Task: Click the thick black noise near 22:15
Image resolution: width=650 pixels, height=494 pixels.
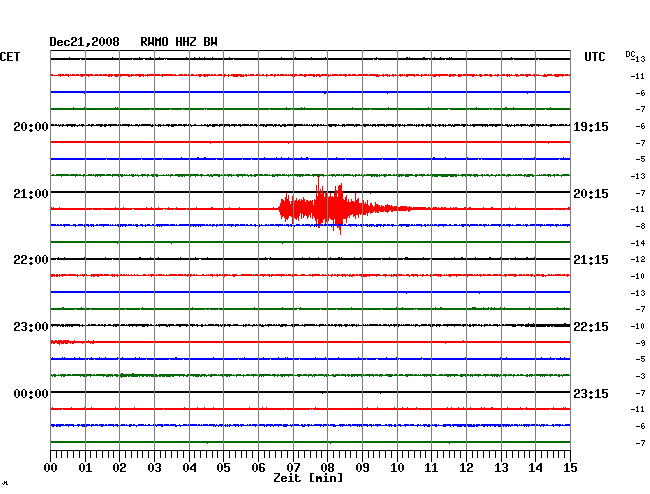Action: tap(548, 325)
